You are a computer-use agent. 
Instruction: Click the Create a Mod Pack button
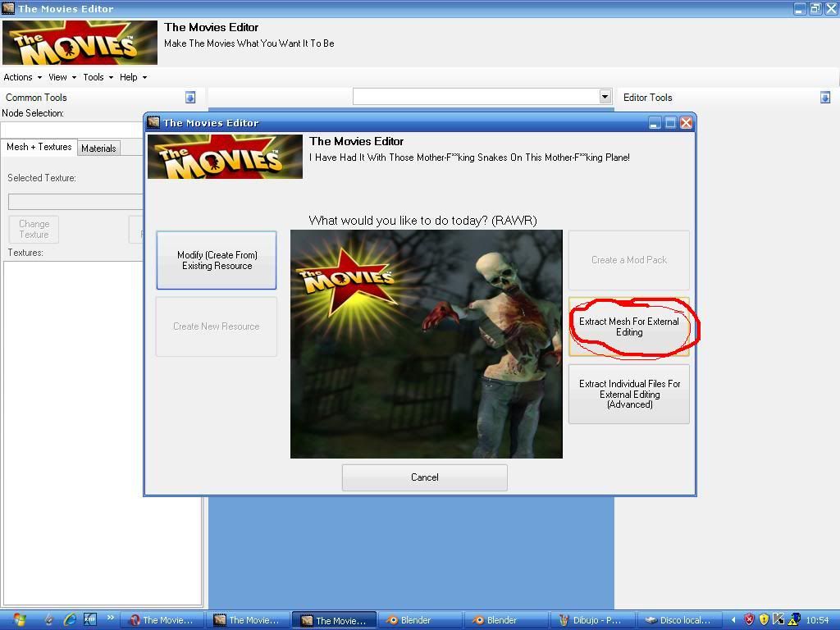coord(629,260)
